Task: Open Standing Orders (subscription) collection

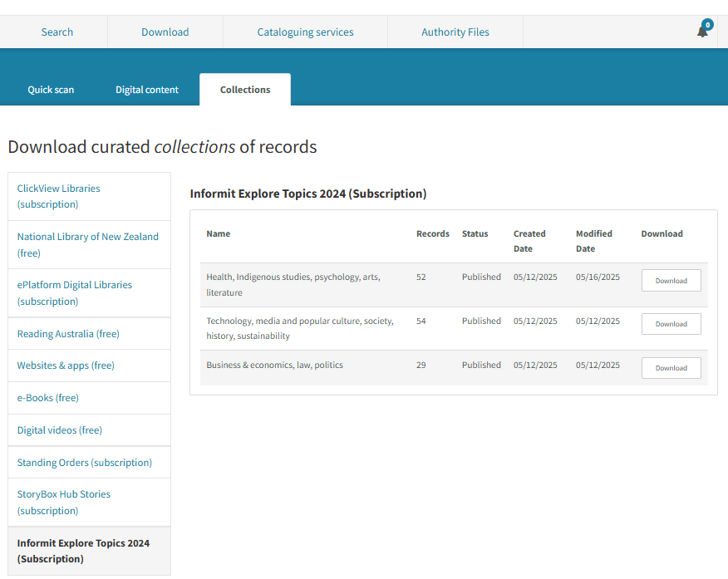Action: (x=85, y=463)
